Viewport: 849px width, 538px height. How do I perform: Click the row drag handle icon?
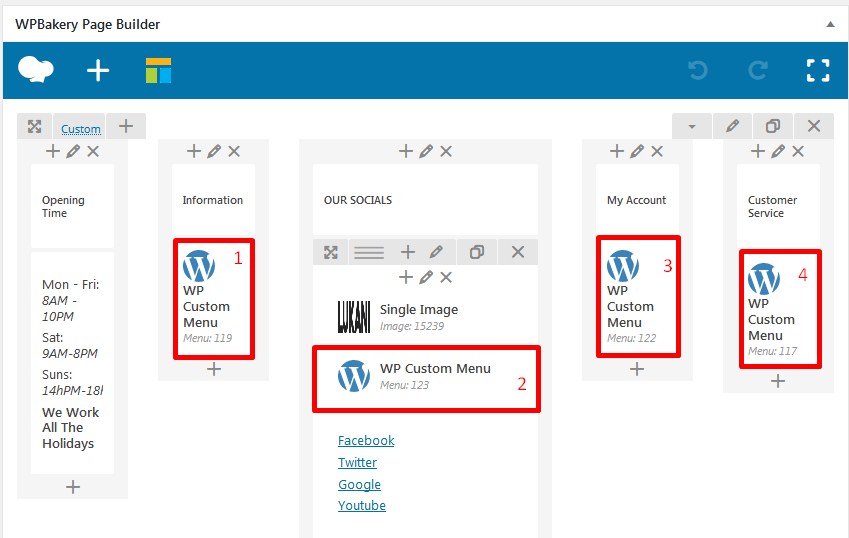35,127
